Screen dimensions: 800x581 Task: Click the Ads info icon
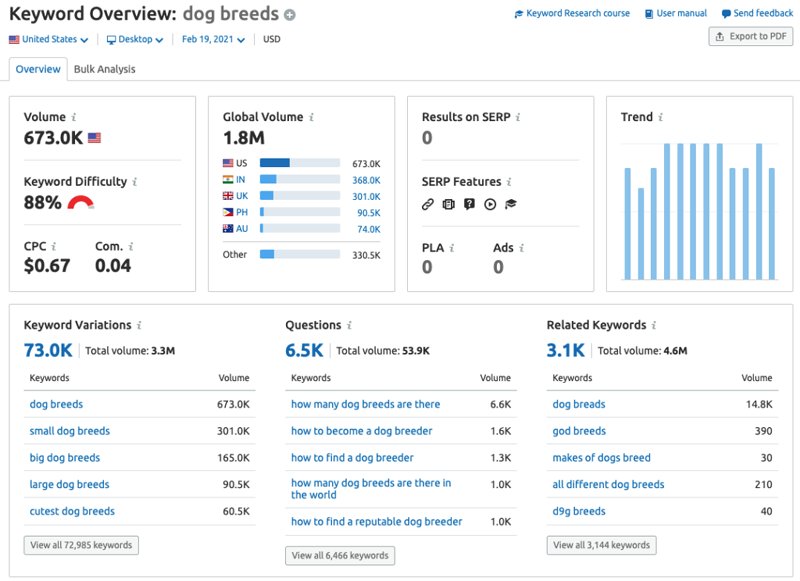click(521, 248)
